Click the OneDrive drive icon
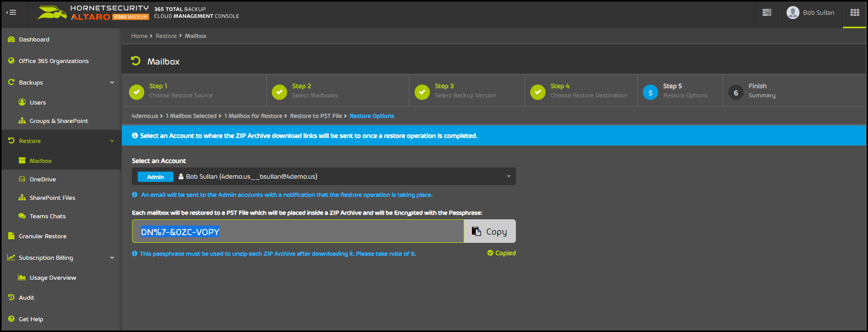The image size is (868, 332). coord(22,179)
